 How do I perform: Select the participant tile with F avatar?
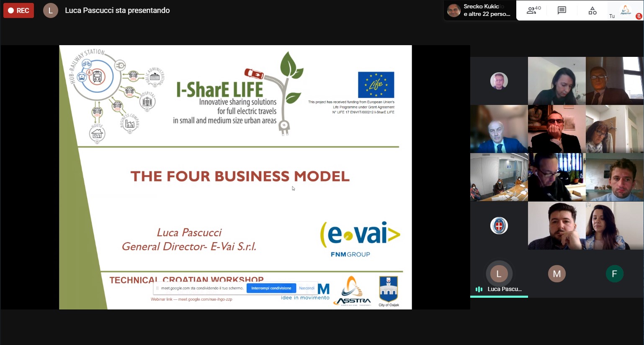614,274
